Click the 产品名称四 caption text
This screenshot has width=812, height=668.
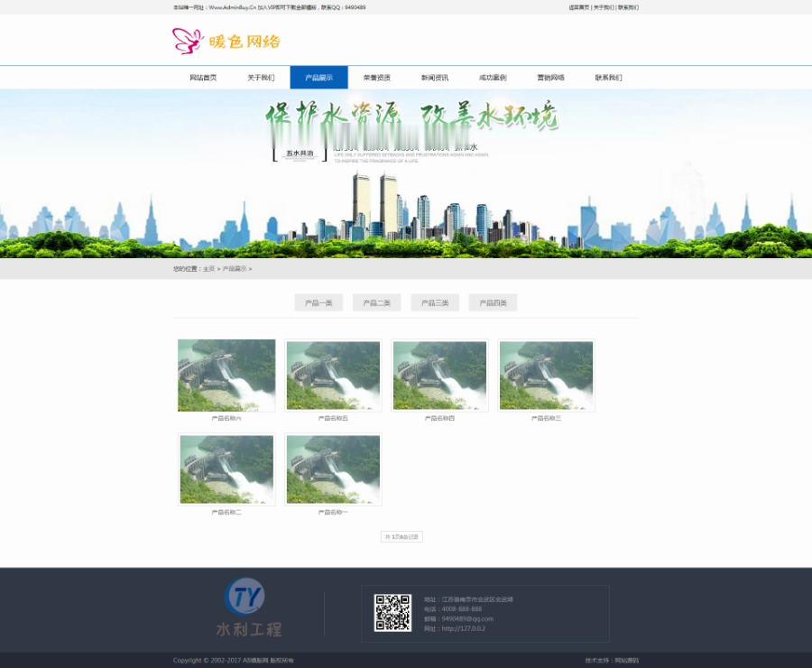pyautogui.click(x=439, y=418)
